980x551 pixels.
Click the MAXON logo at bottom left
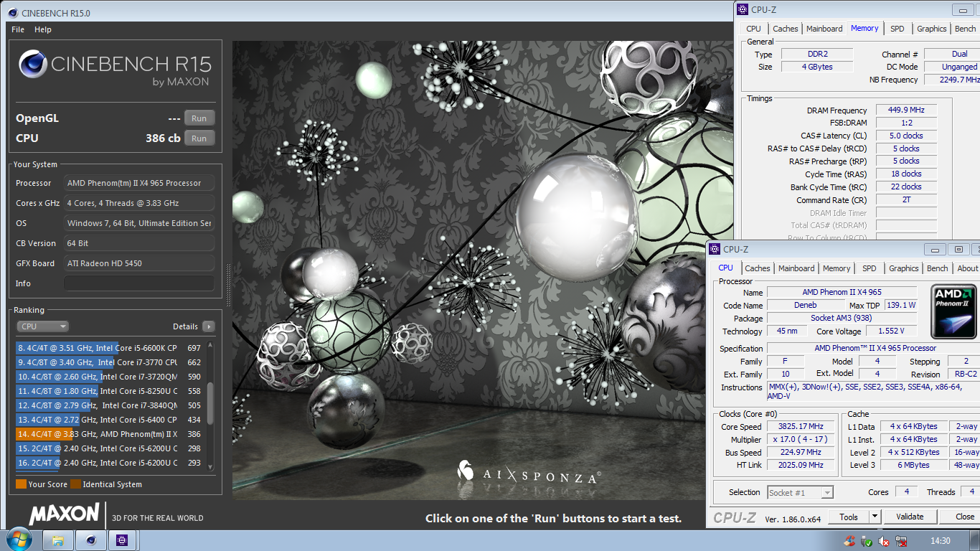(65, 514)
